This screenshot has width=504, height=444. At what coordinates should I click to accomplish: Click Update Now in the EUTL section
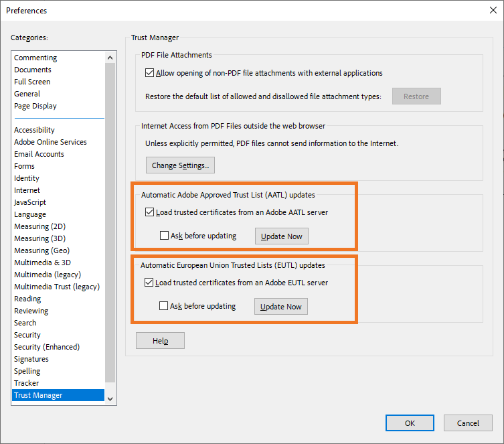point(281,307)
